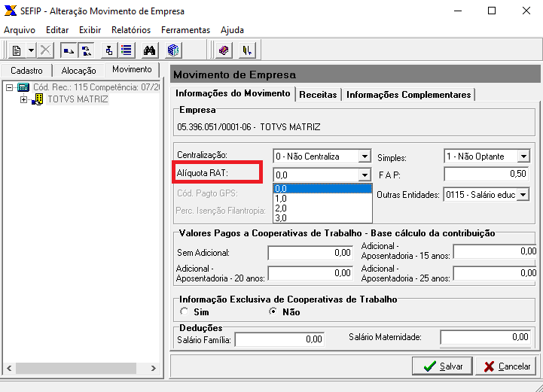The width and height of the screenshot is (543, 392).
Task: Click the Cancelar button
Action: [507, 366]
